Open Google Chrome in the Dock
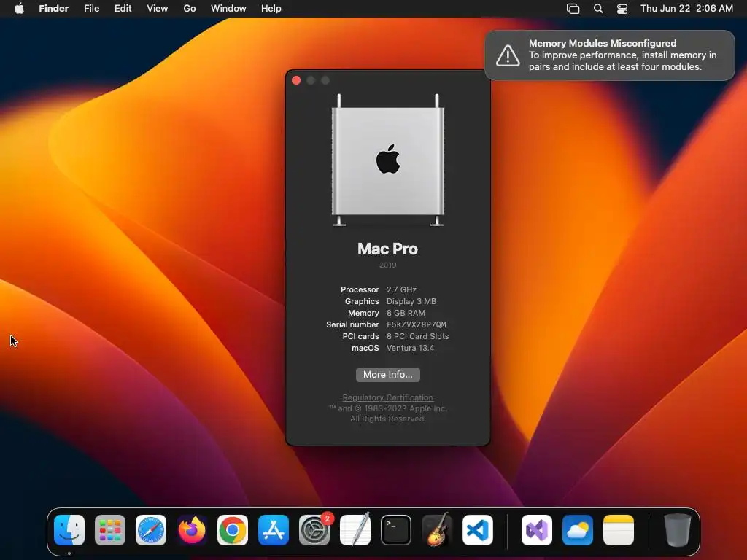 click(x=233, y=530)
